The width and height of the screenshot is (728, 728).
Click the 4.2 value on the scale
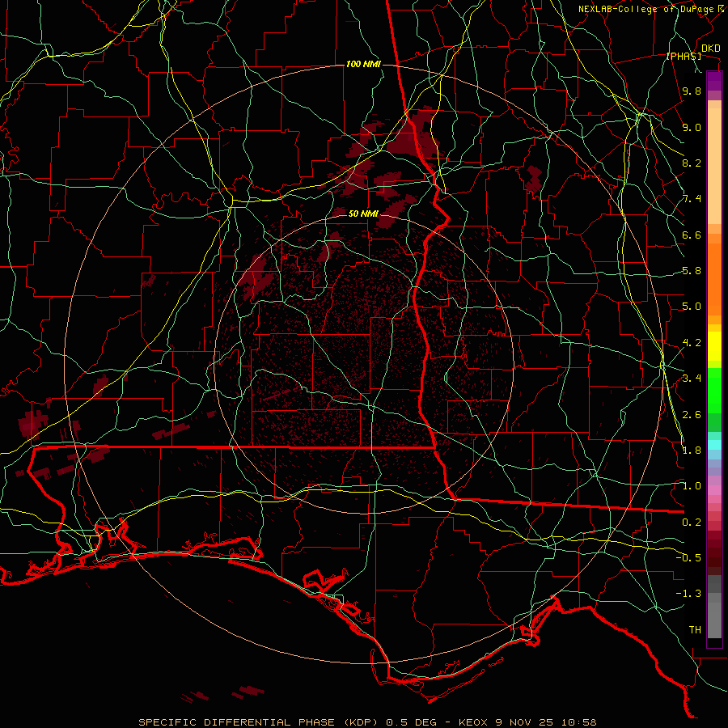(692, 343)
